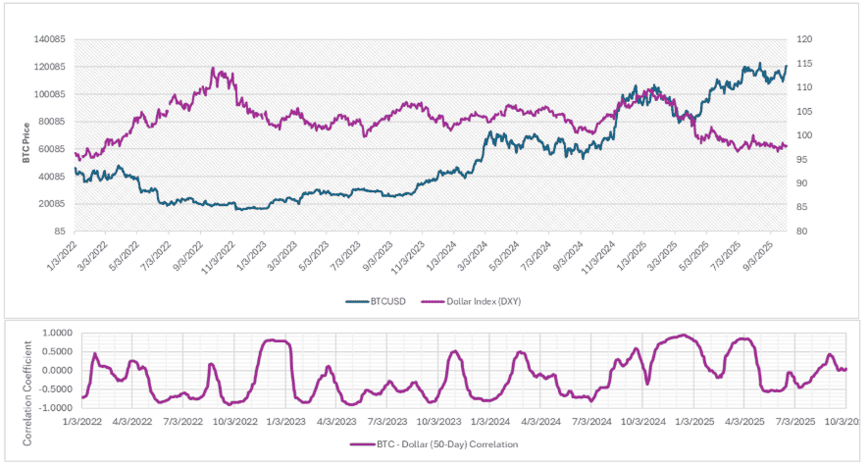This screenshot has width=868, height=466.
Task: Click the 11/3/2022 date label on top chart
Action: (220, 256)
